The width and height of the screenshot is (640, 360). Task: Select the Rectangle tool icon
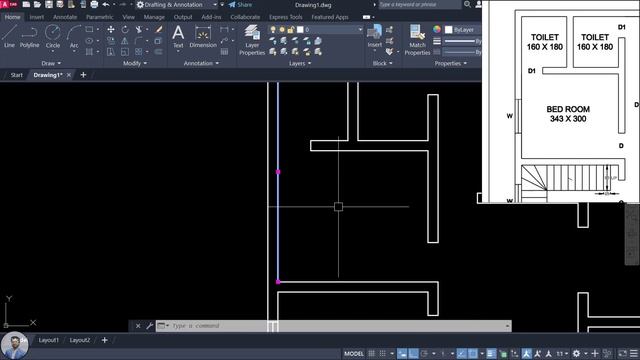[x=89, y=30]
